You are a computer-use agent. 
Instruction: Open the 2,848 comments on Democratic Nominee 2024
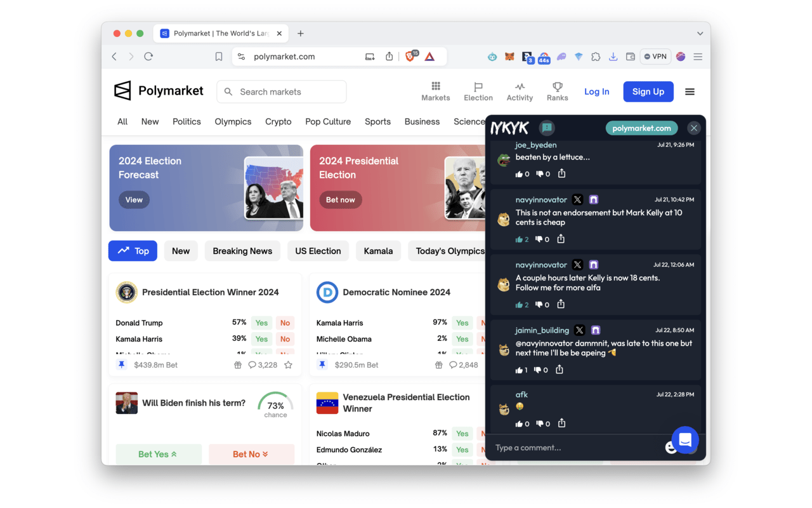pos(459,364)
